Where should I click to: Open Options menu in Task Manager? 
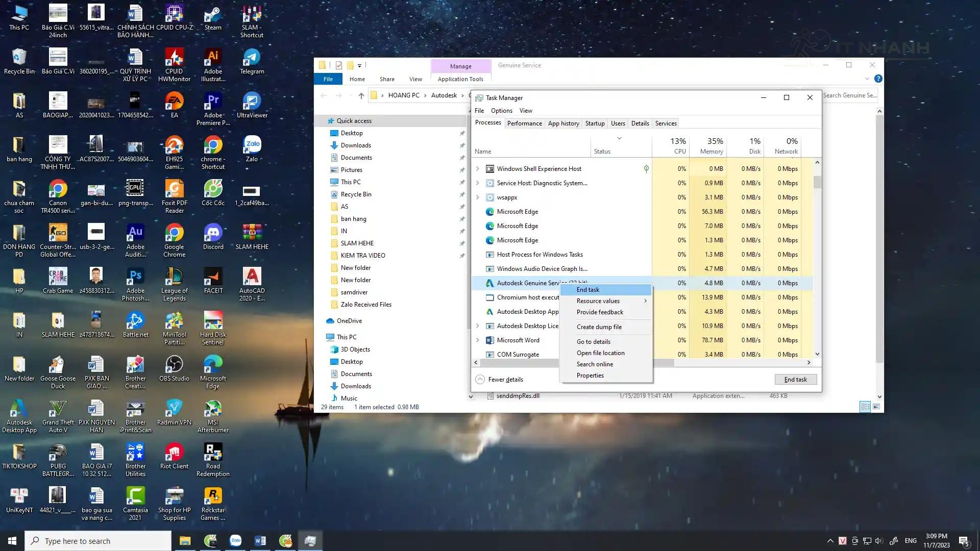(501, 111)
